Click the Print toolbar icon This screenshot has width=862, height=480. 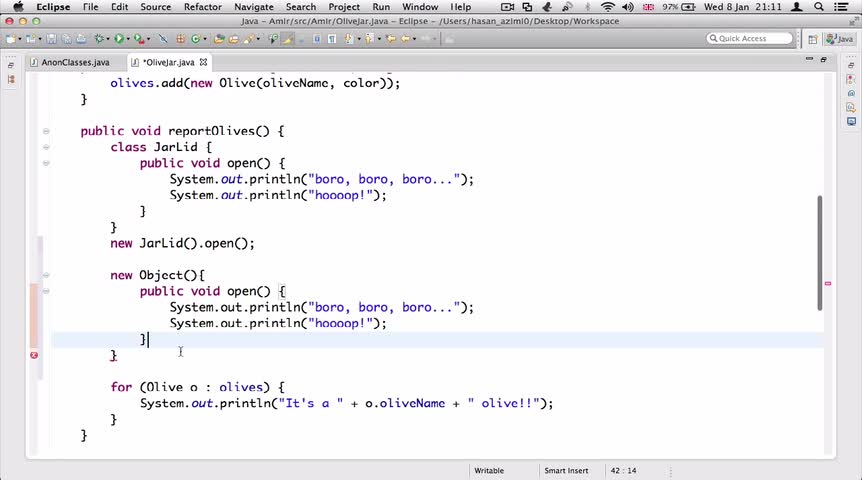(81, 39)
